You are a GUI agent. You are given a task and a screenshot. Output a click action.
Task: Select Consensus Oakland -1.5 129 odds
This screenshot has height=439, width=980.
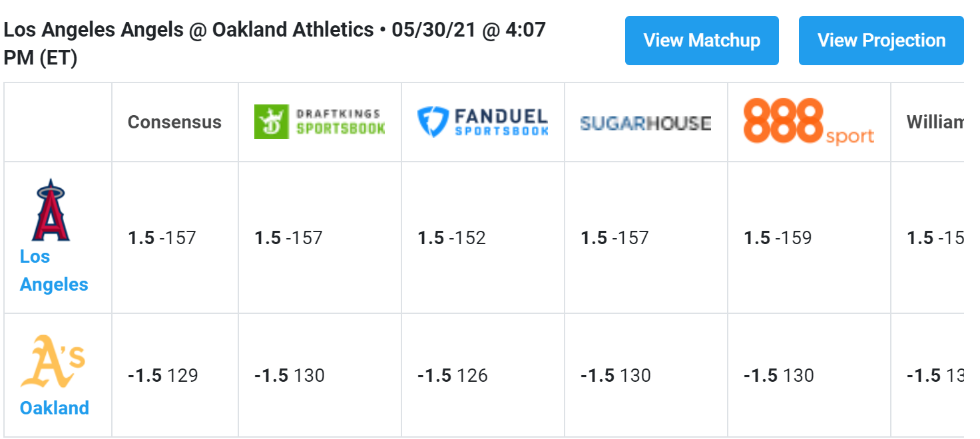click(163, 375)
